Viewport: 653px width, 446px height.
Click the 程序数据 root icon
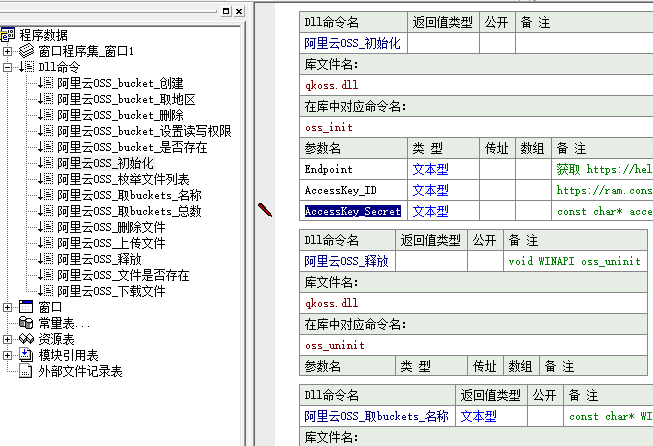coord(7,35)
